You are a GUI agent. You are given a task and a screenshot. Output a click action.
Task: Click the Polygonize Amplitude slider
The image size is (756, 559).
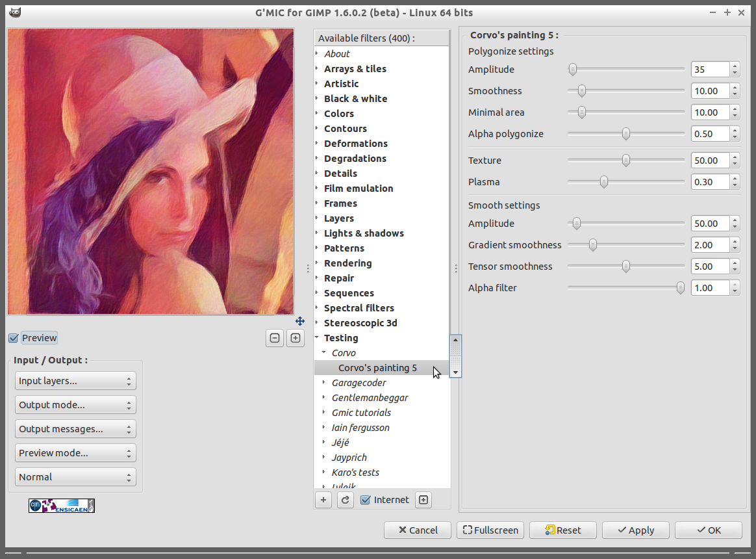pos(626,69)
